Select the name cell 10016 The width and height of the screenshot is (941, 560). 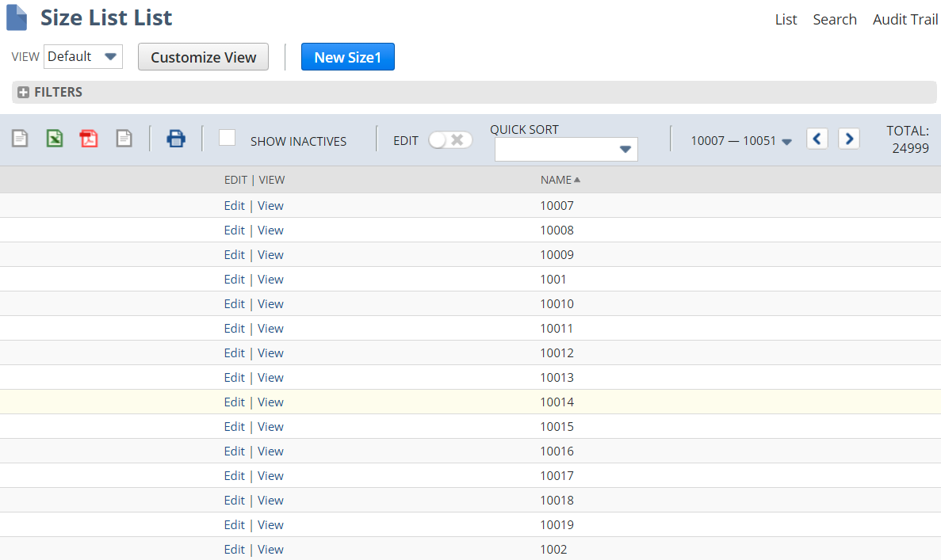tap(557, 451)
